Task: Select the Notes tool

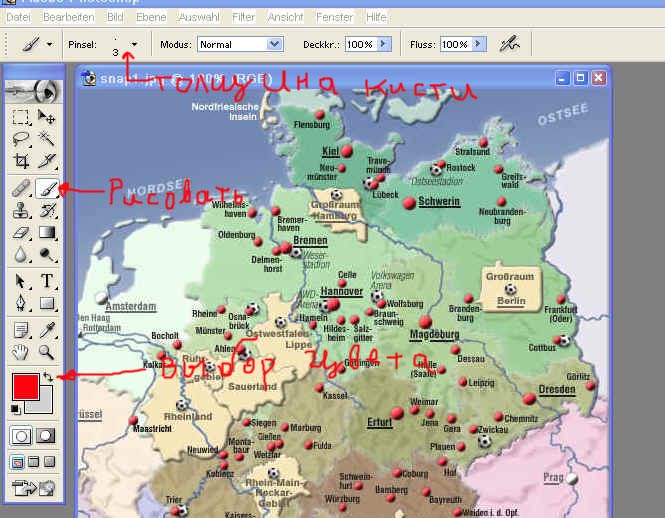Action: pyautogui.click(x=20, y=330)
